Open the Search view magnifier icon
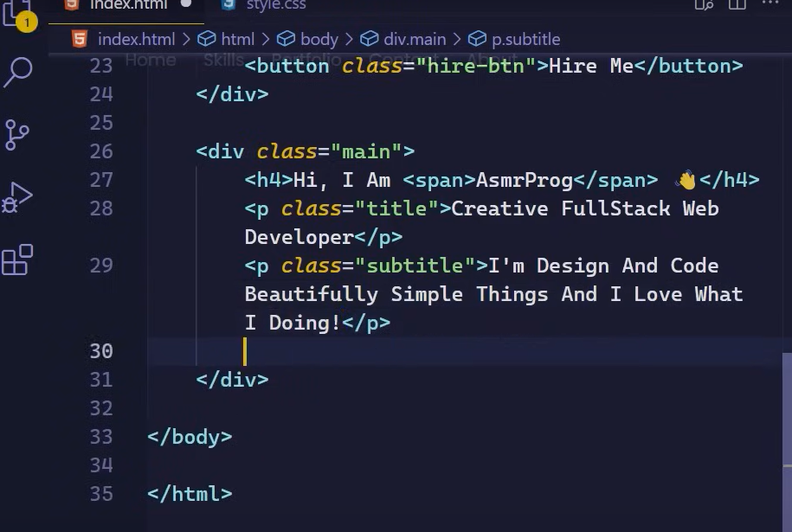 [17, 73]
